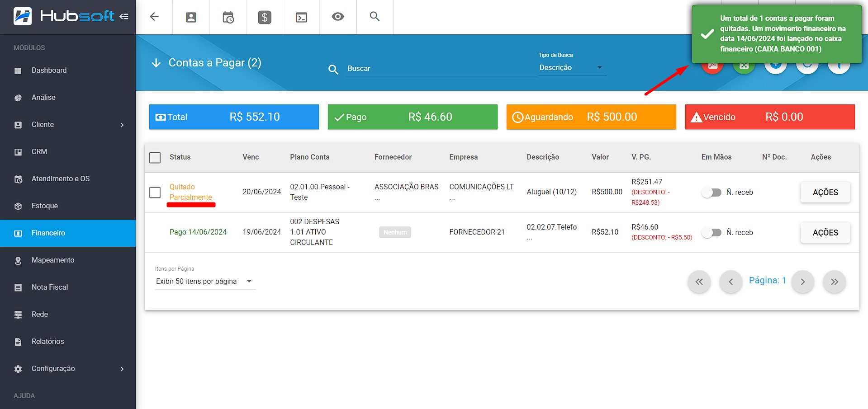868x409 pixels.
Task: Sort by the Valor column header
Action: (600, 157)
